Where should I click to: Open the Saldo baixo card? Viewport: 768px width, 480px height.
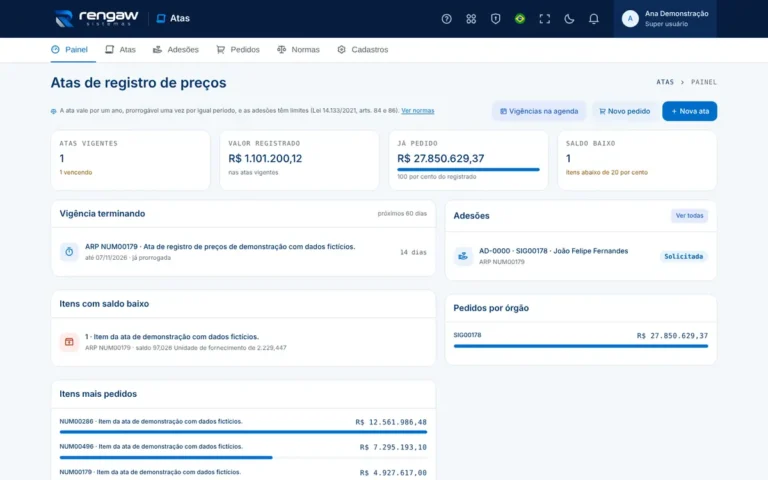(637, 160)
